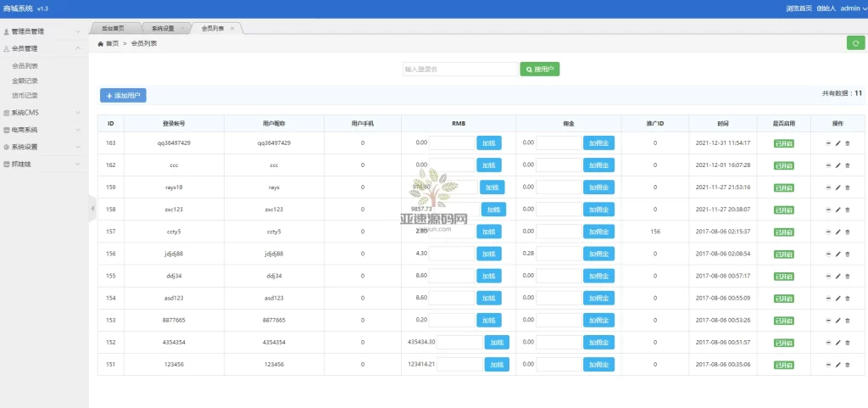
Task: Expand the 抓娃娃 sidebar menu
Action: (x=44, y=164)
